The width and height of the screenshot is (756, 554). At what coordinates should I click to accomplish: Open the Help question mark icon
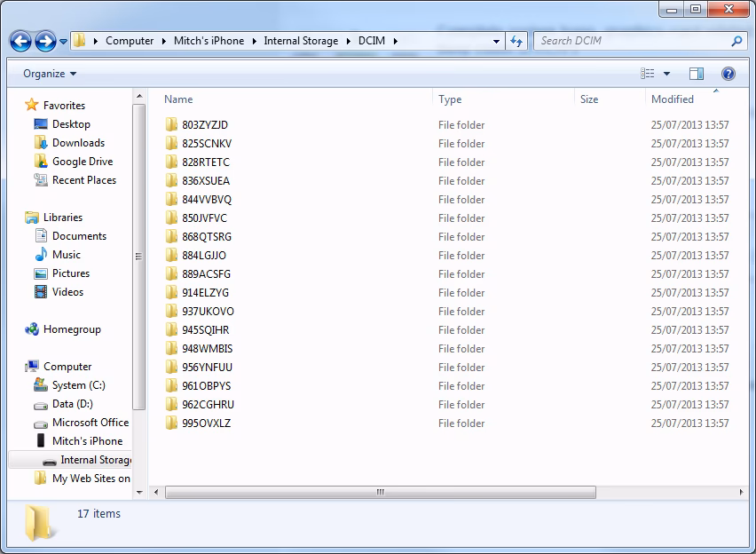[x=728, y=74]
